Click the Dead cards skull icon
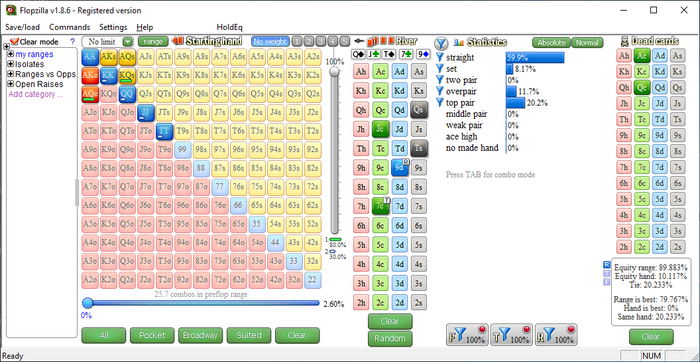The image size is (700, 362). pyautogui.click(x=625, y=42)
